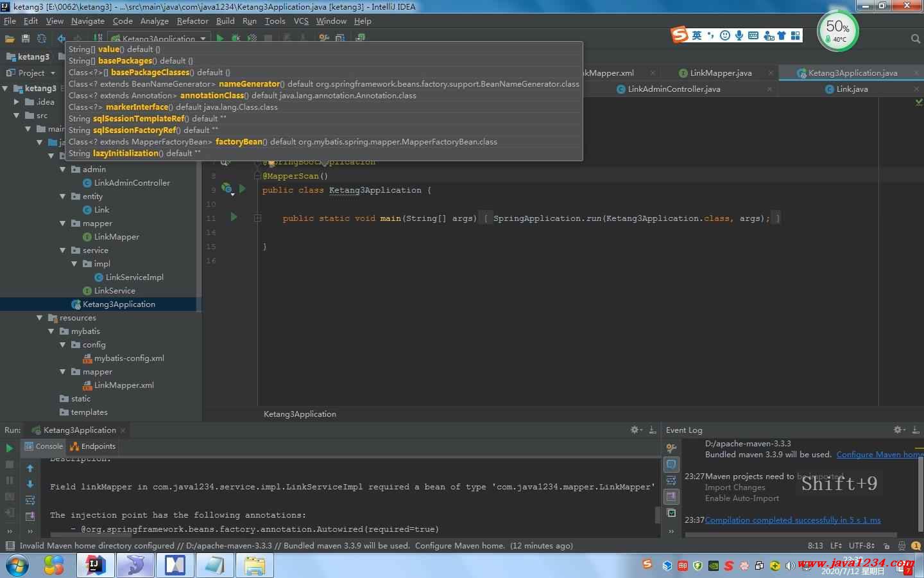Click the run gutter arrow beside class declaration
Image resolution: width=924 pixels, height=578 pixels.
(243, 189)
